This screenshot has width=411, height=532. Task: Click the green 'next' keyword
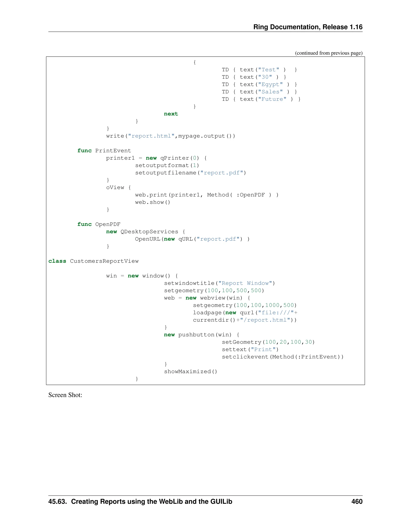tap(171, 114)
